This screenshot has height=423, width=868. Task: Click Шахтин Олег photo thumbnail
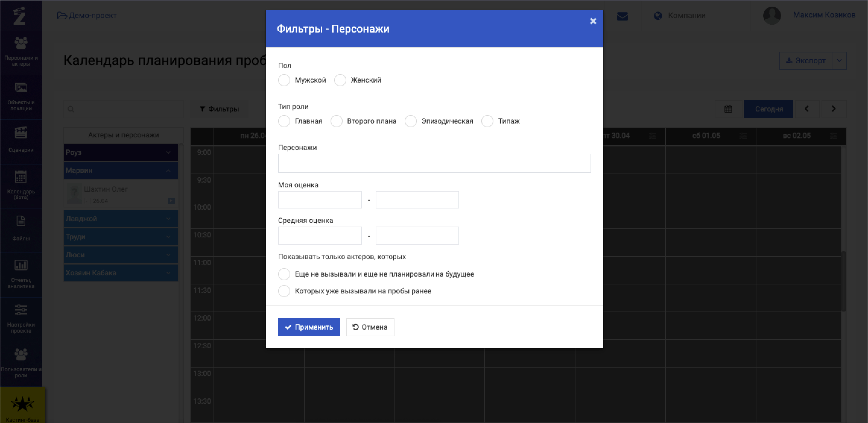pos(74,194)
